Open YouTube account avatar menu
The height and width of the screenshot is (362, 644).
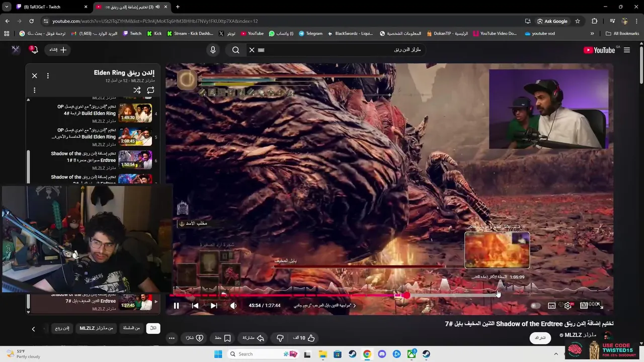[16, 50]
